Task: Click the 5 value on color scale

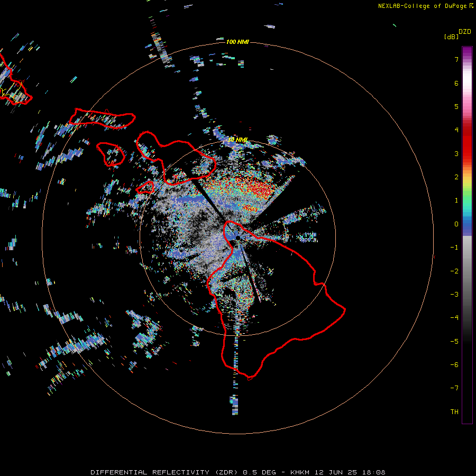Action: coord(456,106)
